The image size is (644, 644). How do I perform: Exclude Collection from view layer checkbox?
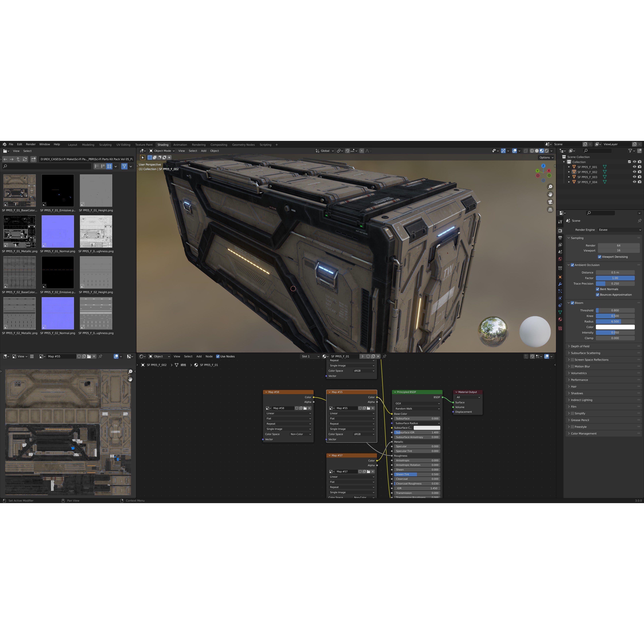click(x=629, y=162)
